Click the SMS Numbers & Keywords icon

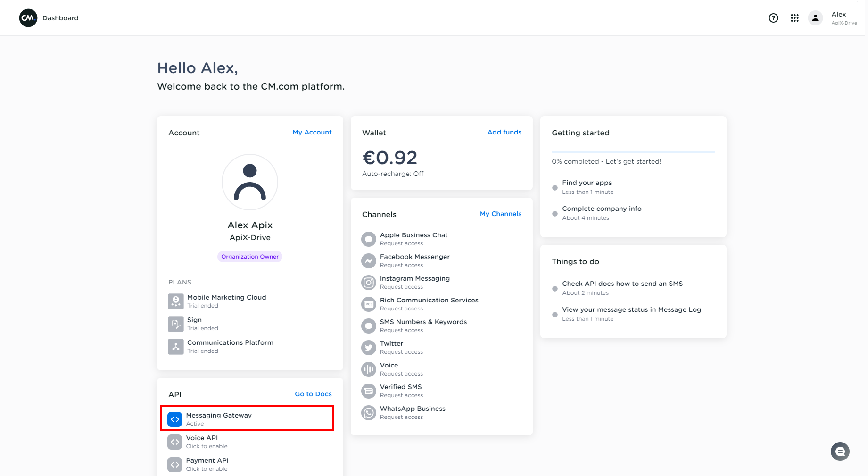coord(368,326)
